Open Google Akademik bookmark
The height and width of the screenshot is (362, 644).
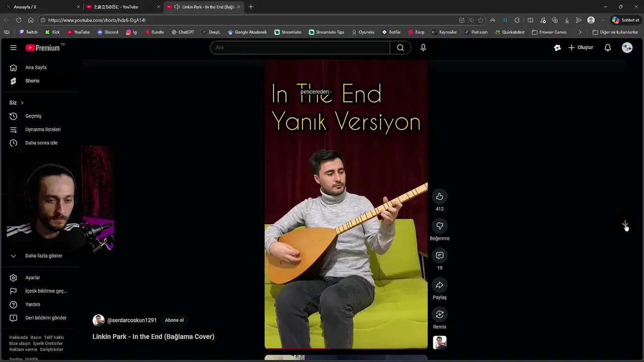coord(247,32)
